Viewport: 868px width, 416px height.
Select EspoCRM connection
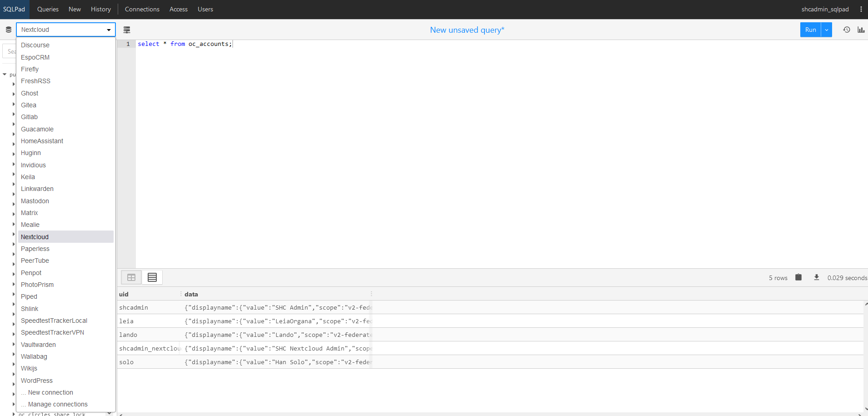click(x=66, y=57)
